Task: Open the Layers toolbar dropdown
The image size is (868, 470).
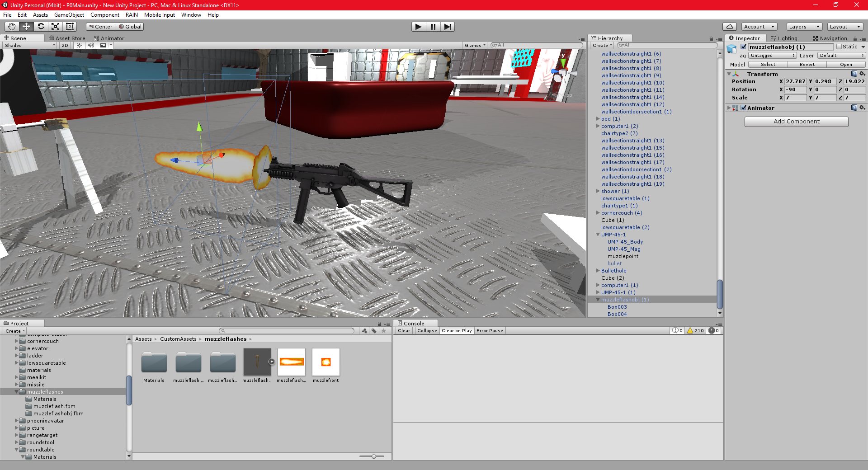Action: click(x=804, y=27)
